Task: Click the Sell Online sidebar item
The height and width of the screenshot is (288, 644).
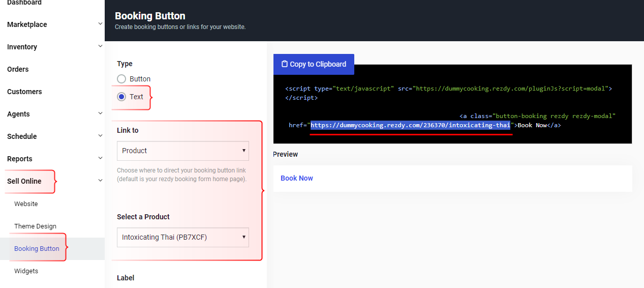Action: (24, 181)
